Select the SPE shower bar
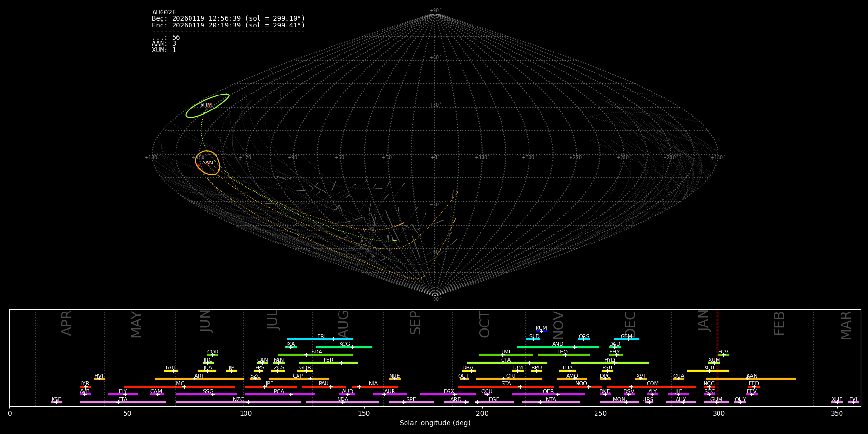Viewport: 868px width, 434px height. [411, 402]
